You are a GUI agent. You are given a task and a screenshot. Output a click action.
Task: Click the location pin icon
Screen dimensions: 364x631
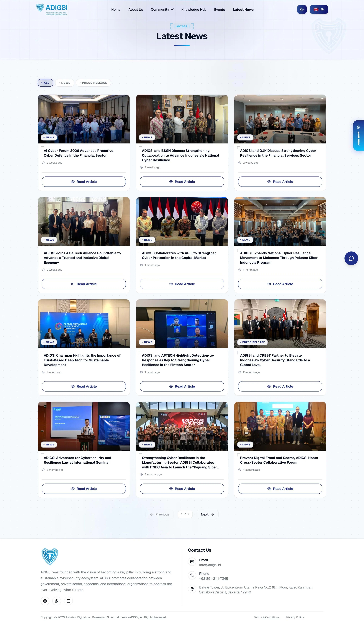(x=192, y=589)
